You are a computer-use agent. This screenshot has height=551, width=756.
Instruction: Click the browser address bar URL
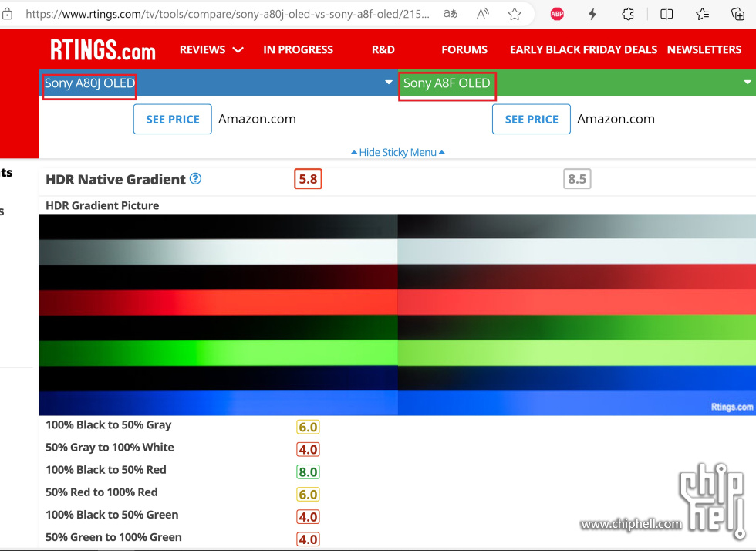(x=227, y=14)
